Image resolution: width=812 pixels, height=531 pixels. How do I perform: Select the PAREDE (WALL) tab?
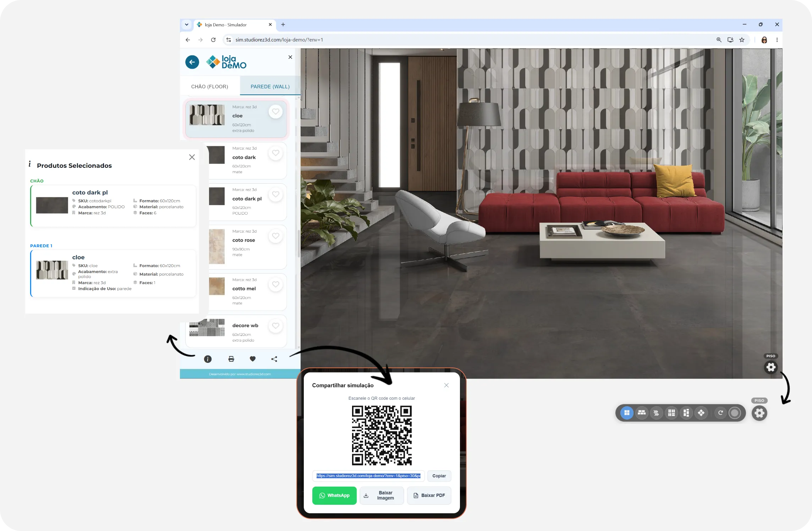270,87
